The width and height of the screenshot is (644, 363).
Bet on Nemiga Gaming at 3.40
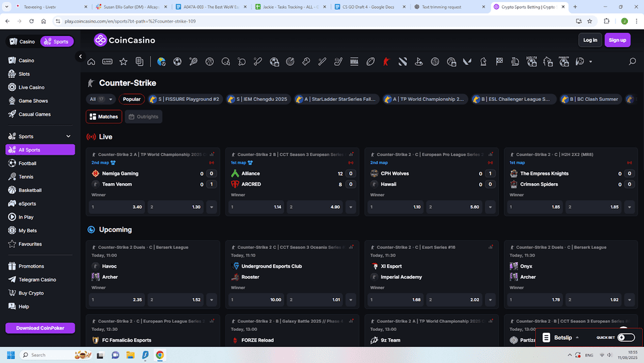pos(117,207)
